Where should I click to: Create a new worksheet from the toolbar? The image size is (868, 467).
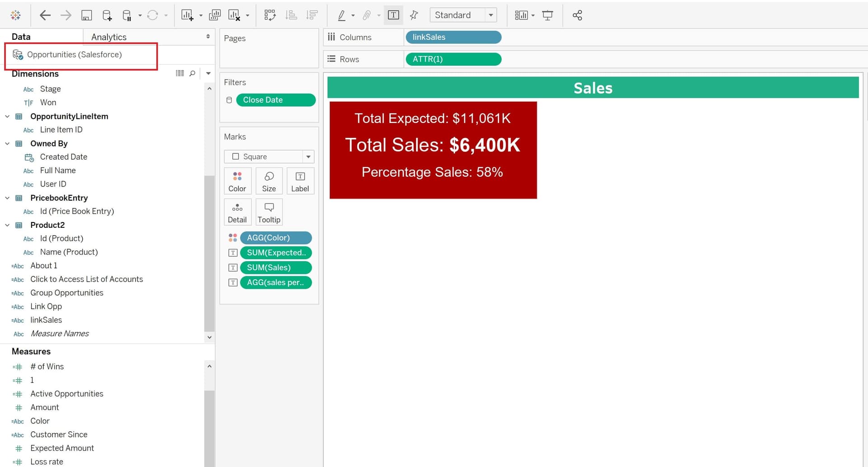click(x=187, y=15)
